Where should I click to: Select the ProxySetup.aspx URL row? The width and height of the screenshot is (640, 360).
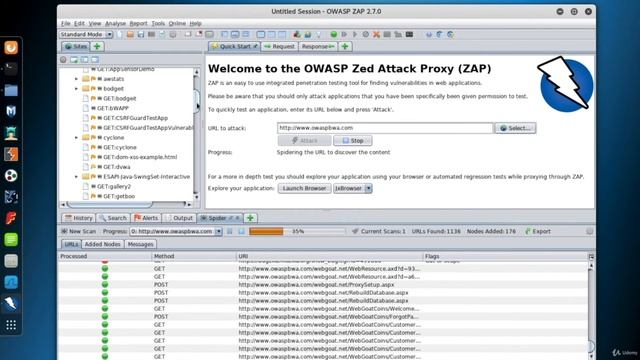pos(324,284)
